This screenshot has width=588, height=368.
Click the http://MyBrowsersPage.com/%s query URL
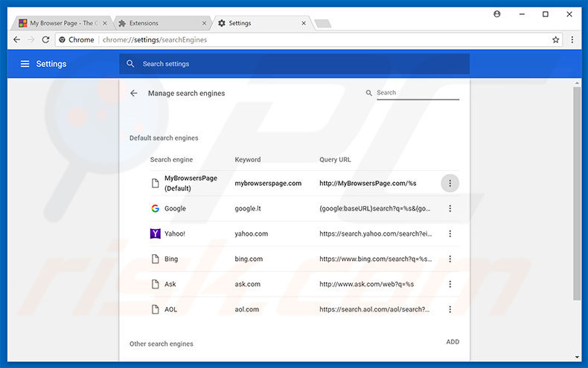tap(368, 183)
